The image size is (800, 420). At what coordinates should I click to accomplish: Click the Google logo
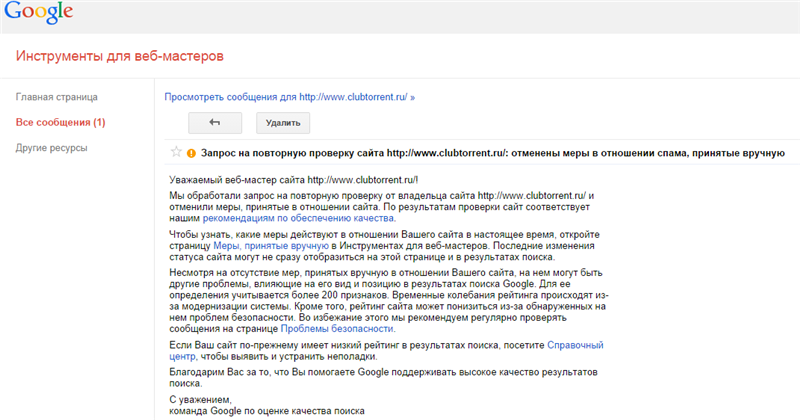(39, 12)
